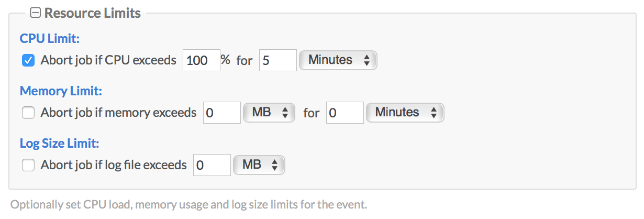Click the Resource Limits section title
The image size is (644, 219).
93,14
